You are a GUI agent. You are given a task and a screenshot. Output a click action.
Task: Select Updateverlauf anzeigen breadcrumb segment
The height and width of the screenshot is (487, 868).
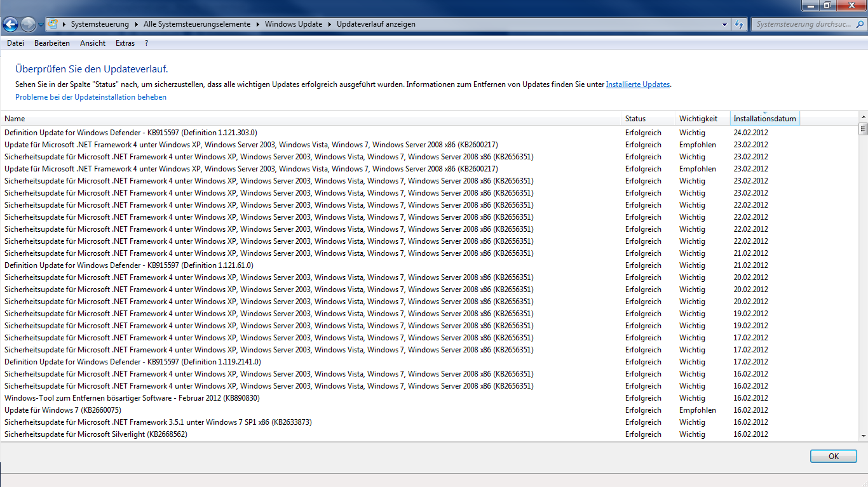pos(376,24)
